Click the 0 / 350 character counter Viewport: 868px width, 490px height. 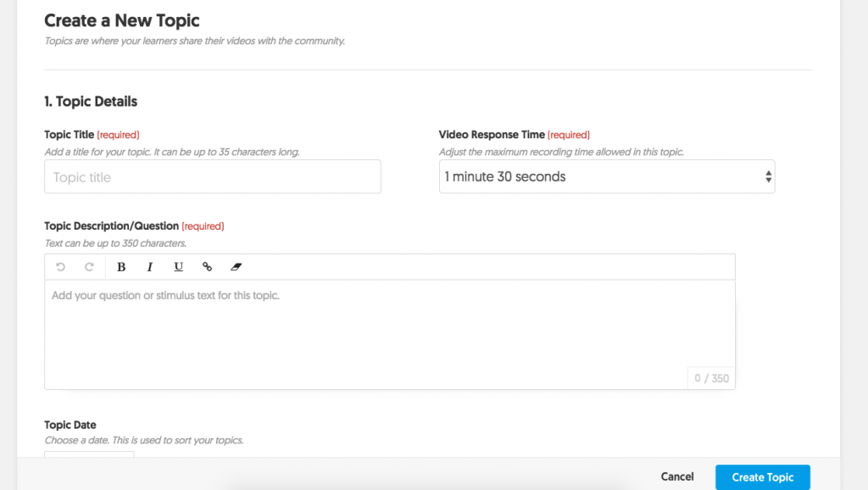tap(710, 377)
